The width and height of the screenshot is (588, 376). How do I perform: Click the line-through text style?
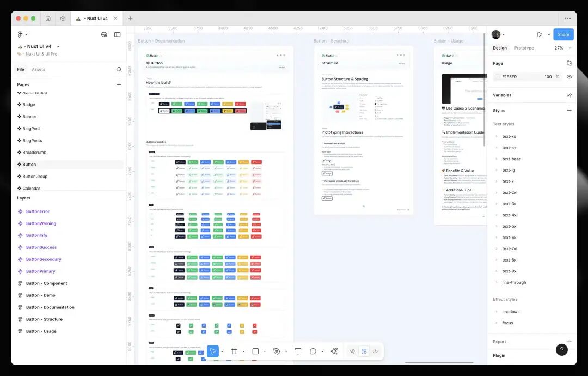(514, 283)
